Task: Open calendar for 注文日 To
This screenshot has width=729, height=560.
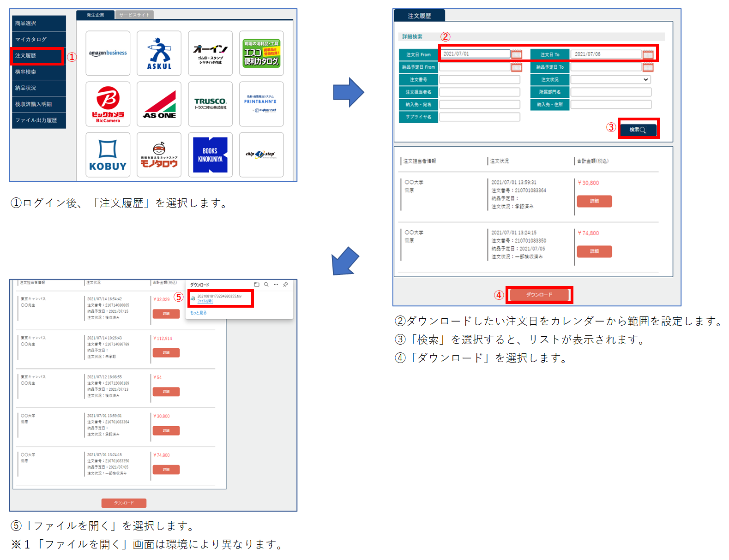Action: (648, 54)
